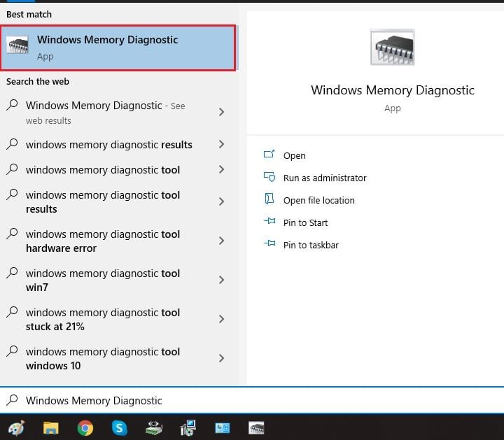Image resolution: width=504 pixels, height=440 pixels.
Task: Launch Google Chrome from the taskbar
Action: click(85, 428)
